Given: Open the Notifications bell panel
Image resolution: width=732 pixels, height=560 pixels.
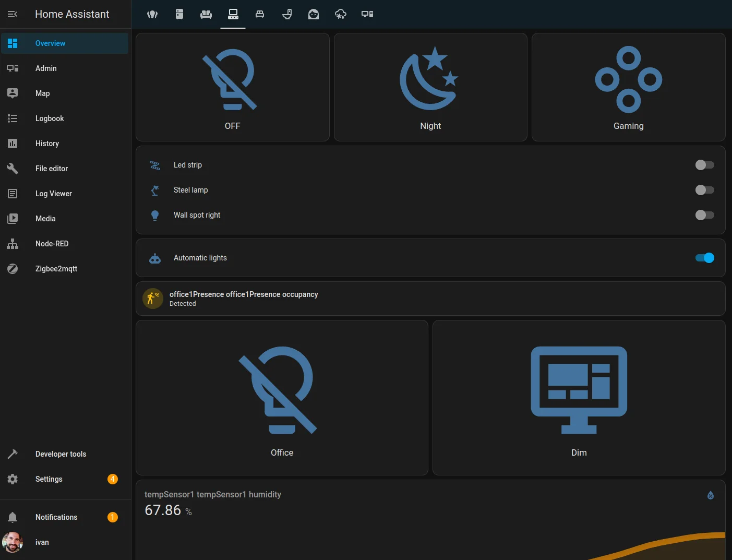Looking at the screenshot, I should [x=56, y=517].
